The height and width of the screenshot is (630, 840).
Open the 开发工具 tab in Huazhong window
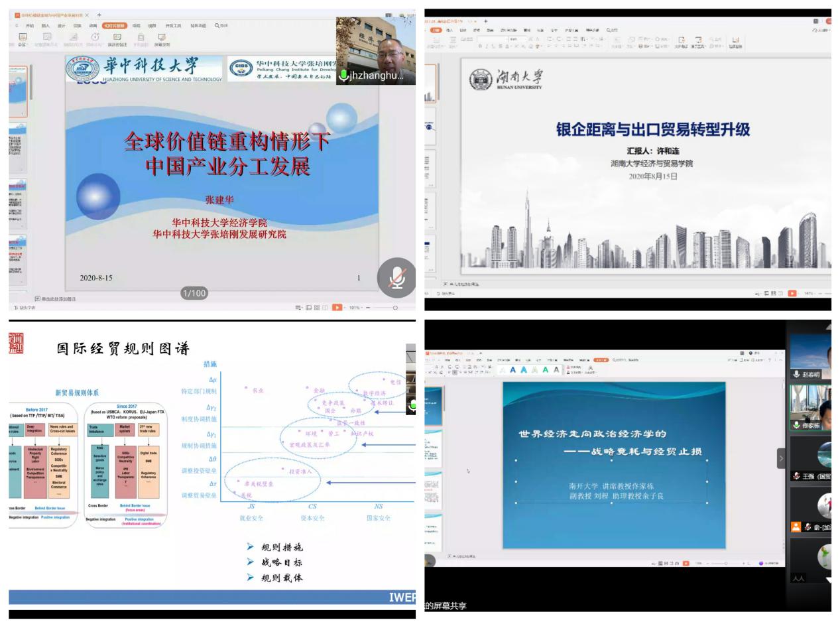click(x=174, y=26)
